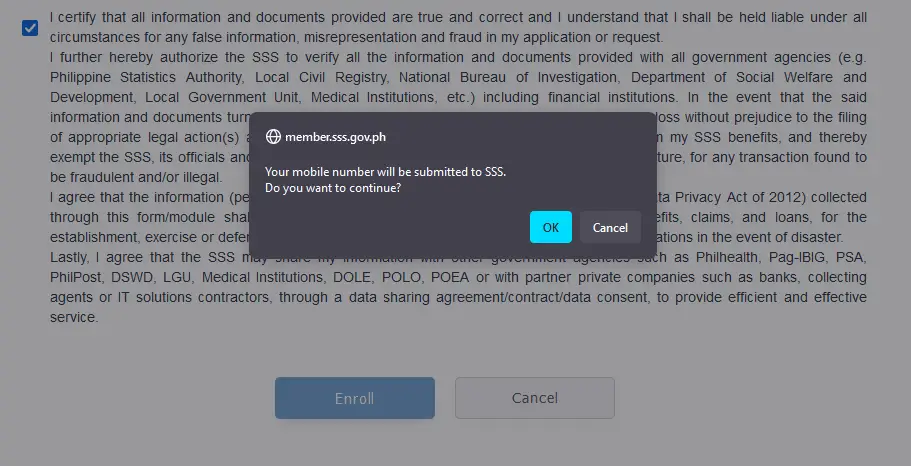The image size is (911, 466).
Task: Click the page Cancel button beside Enroll
Action: [535, 398]
